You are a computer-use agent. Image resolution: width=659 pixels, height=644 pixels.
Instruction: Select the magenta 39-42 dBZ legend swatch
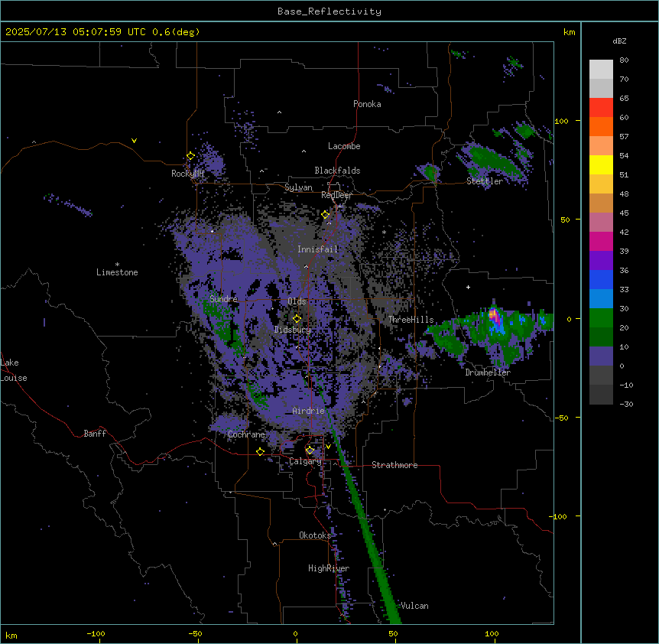601,242
